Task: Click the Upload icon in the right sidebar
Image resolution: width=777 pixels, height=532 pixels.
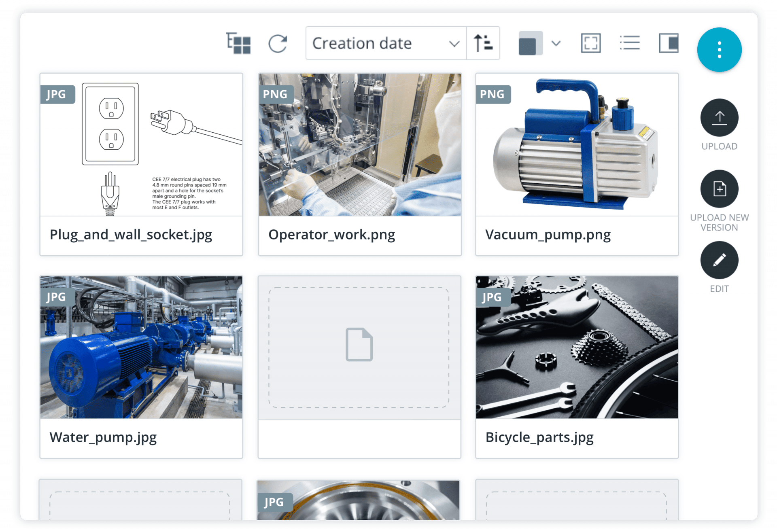Action: (719, 117)
